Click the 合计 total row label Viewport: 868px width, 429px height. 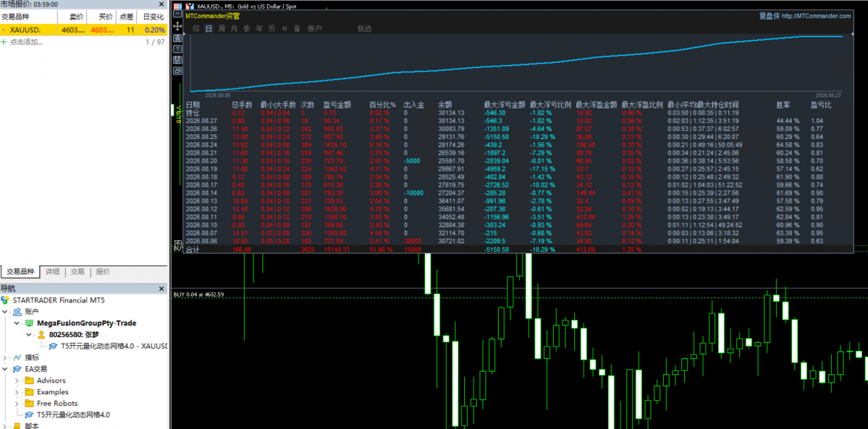193,250
